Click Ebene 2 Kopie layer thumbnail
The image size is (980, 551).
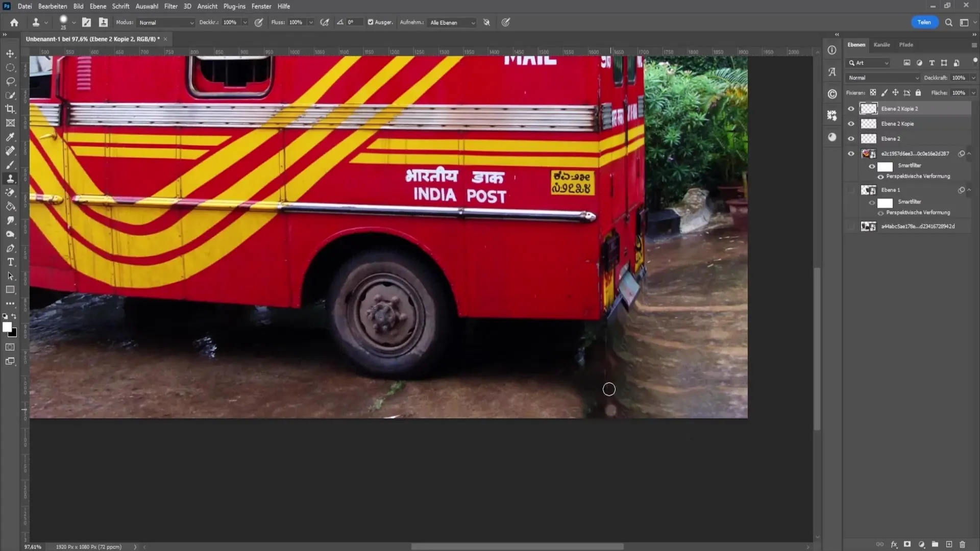tap(868, 123)
